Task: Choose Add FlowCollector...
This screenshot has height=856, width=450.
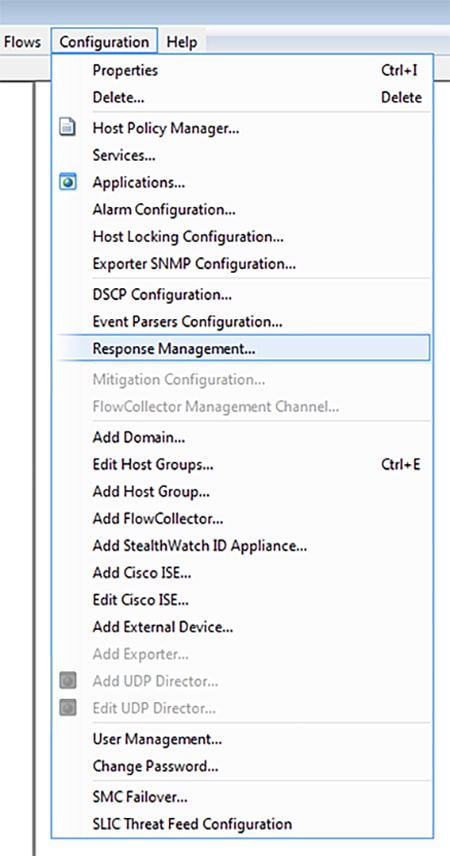Action: (243, 519)
